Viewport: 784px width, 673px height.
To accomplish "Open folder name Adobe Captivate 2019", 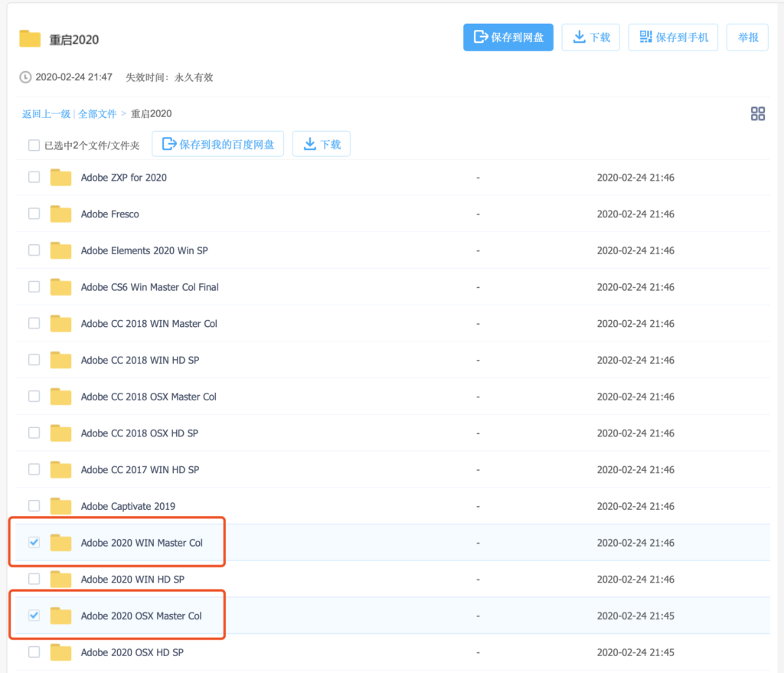I will [x=128, y=506].
